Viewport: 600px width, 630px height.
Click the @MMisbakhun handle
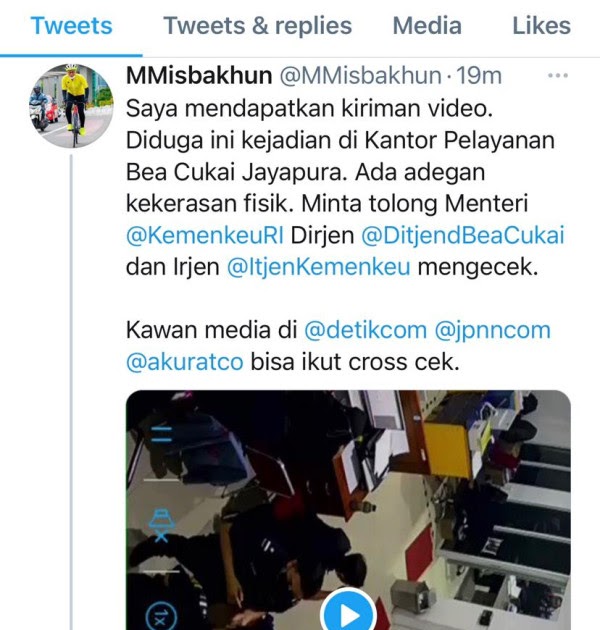[360, 76]
